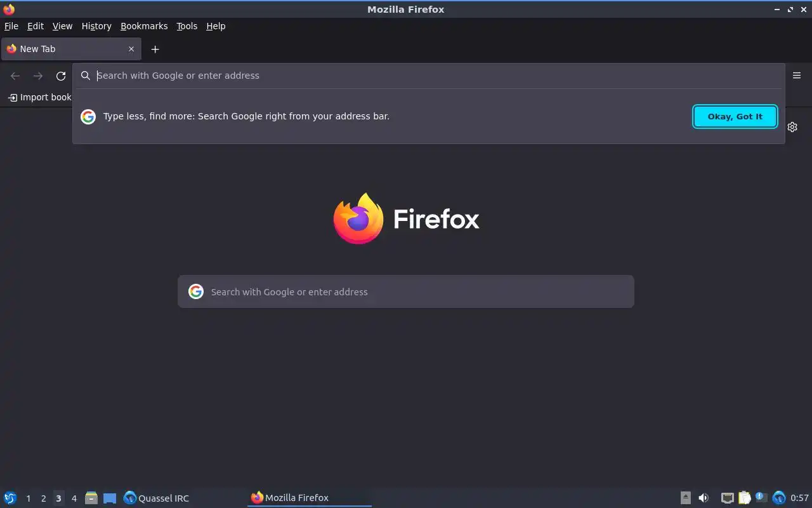812x508 pixels.
Task: Open the Bookmarks menu
Action: coord(144,26)
